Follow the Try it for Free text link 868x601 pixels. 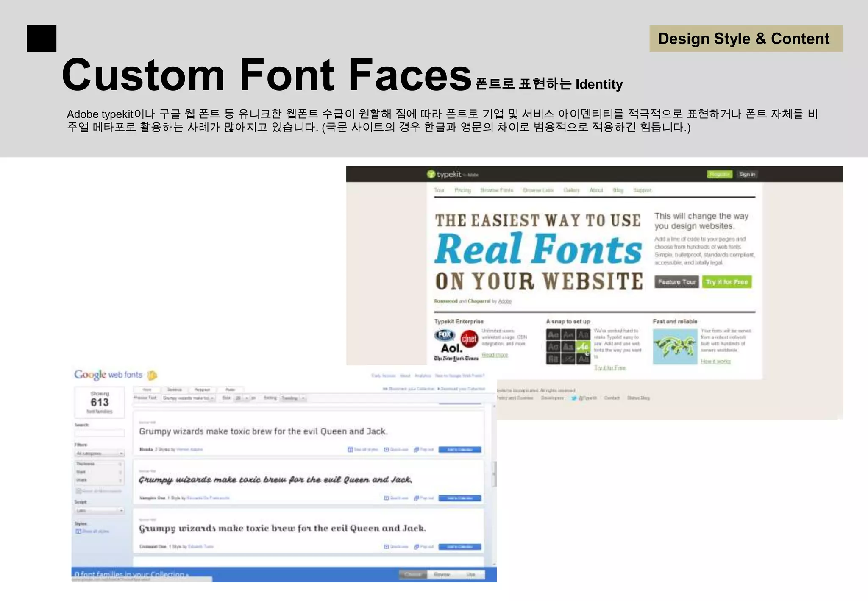(x=609, y=368)
